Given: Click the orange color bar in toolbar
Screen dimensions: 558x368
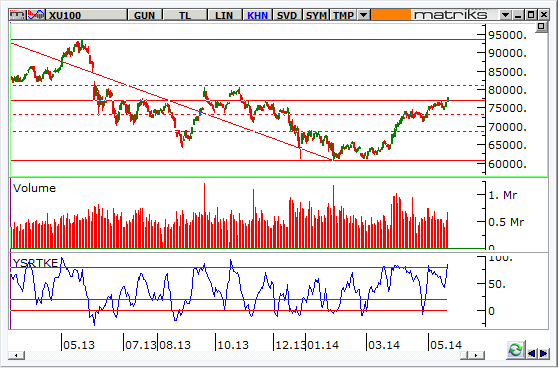Looking at the screenshot, I should pyautogui.click(x=390, y=15).
